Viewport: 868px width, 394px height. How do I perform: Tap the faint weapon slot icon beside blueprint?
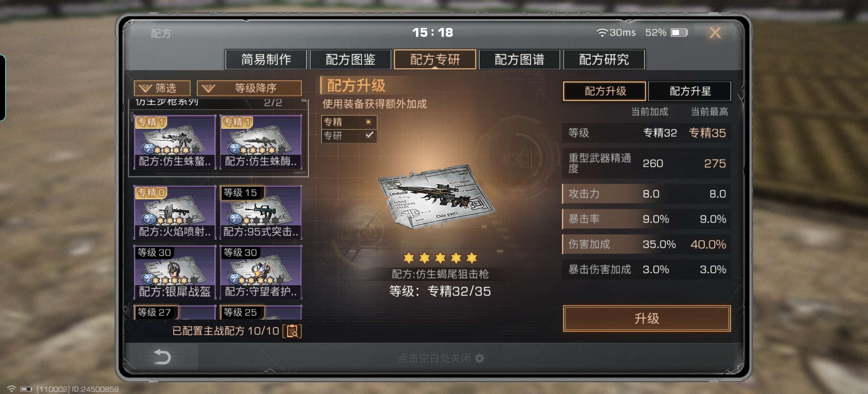(517, 159)
